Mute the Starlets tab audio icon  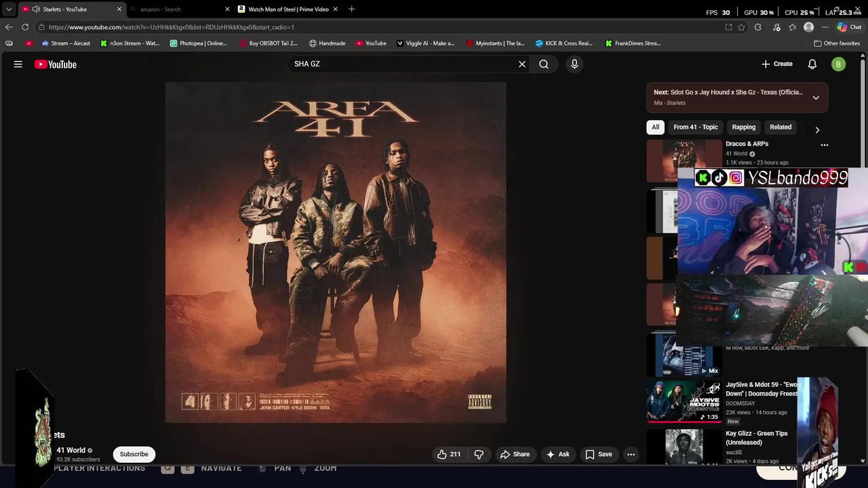pos(35,9)
